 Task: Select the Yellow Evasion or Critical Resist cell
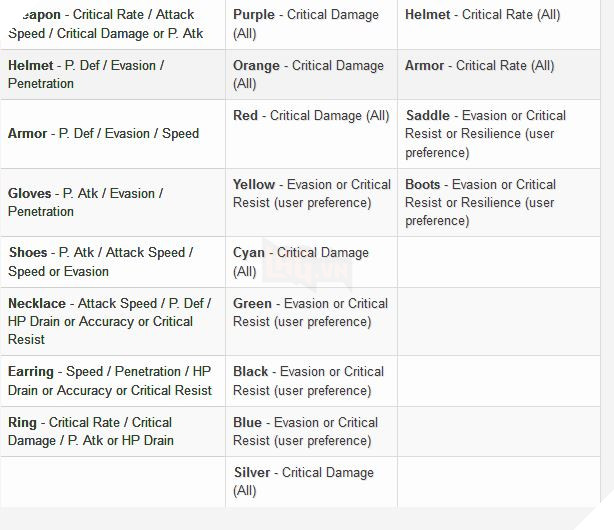(x=311, y=193)
